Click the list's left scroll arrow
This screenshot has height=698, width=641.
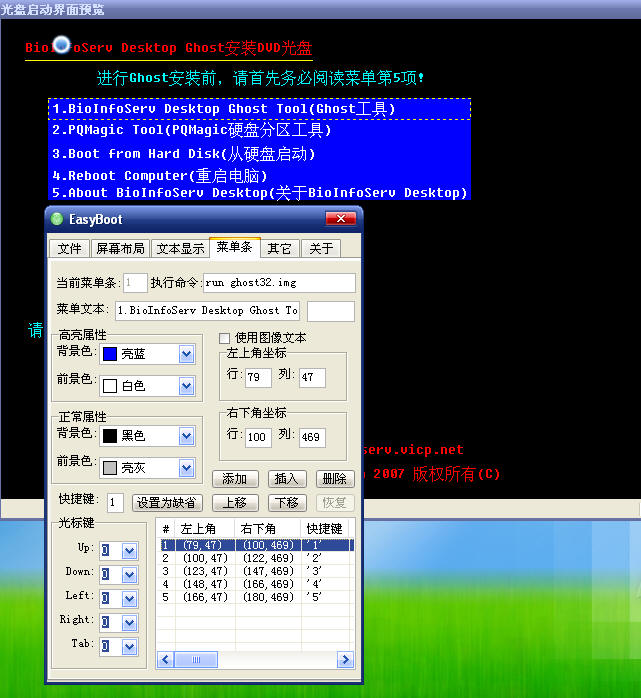click(166, 660)
